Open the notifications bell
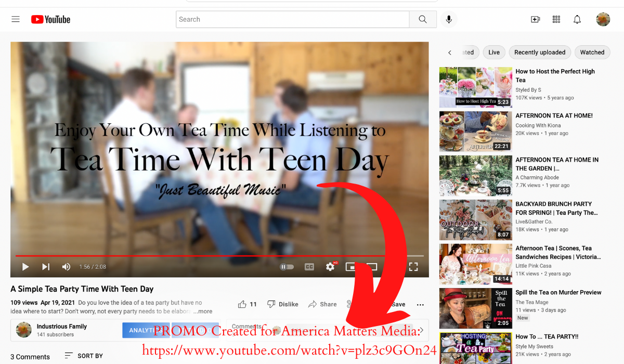624x364 pixels. (x=577, y=19)
